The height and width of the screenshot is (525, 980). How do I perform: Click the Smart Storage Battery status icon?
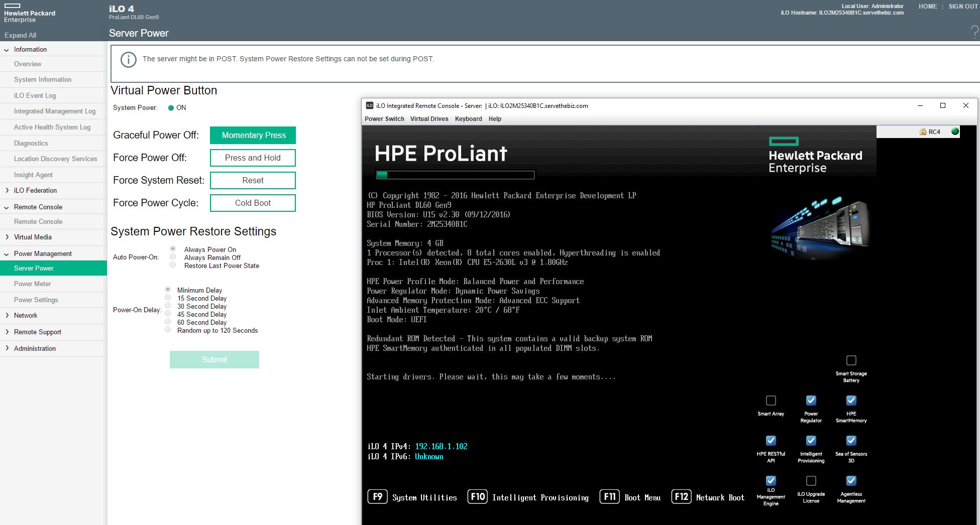(851, 360)
